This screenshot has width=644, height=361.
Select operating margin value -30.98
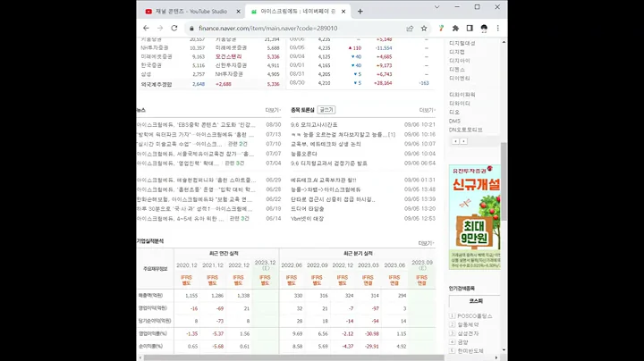(x=371, y=334)
